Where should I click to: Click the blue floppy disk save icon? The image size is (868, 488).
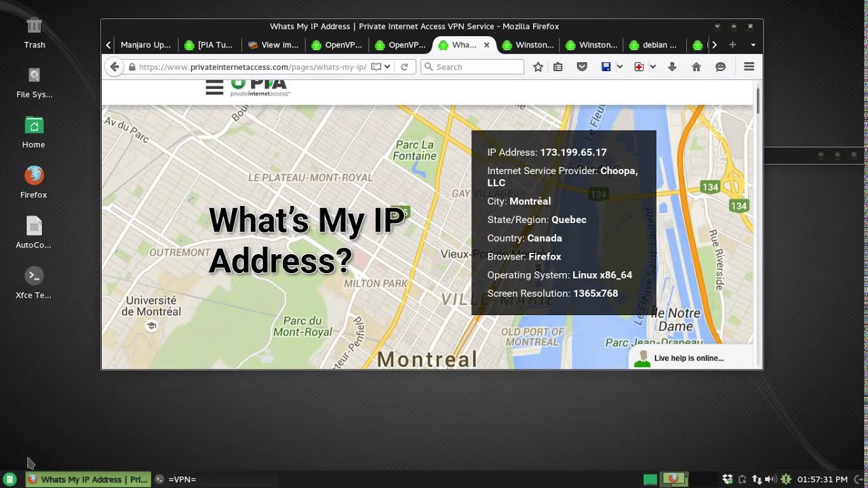(x=606, y=66)
